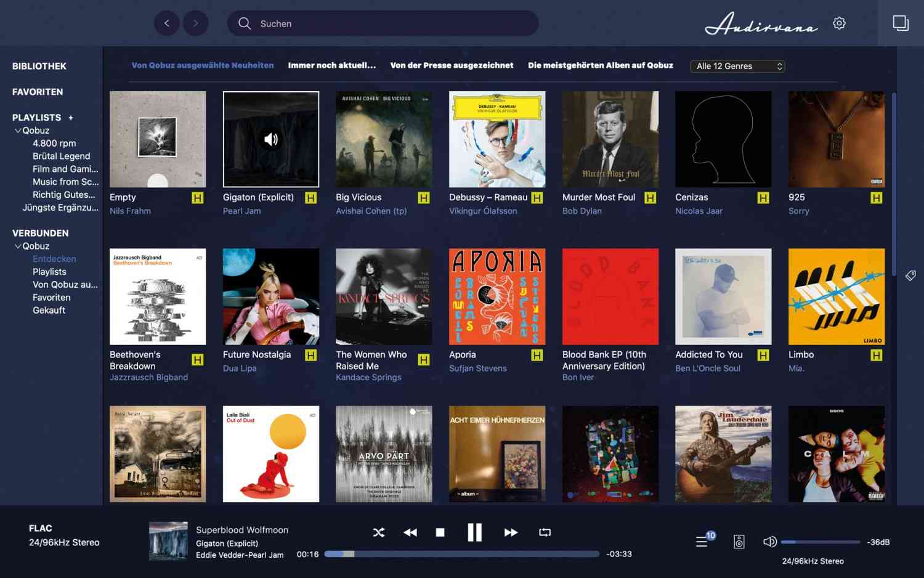Adjust the volume slider
The width and height of the screenshot is (924, 578).
pos(821,542)
